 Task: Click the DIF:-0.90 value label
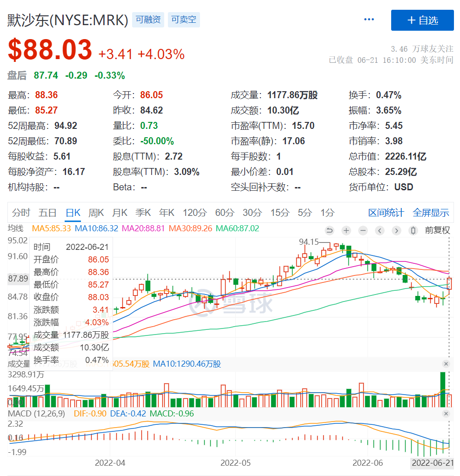coord(90,414)
